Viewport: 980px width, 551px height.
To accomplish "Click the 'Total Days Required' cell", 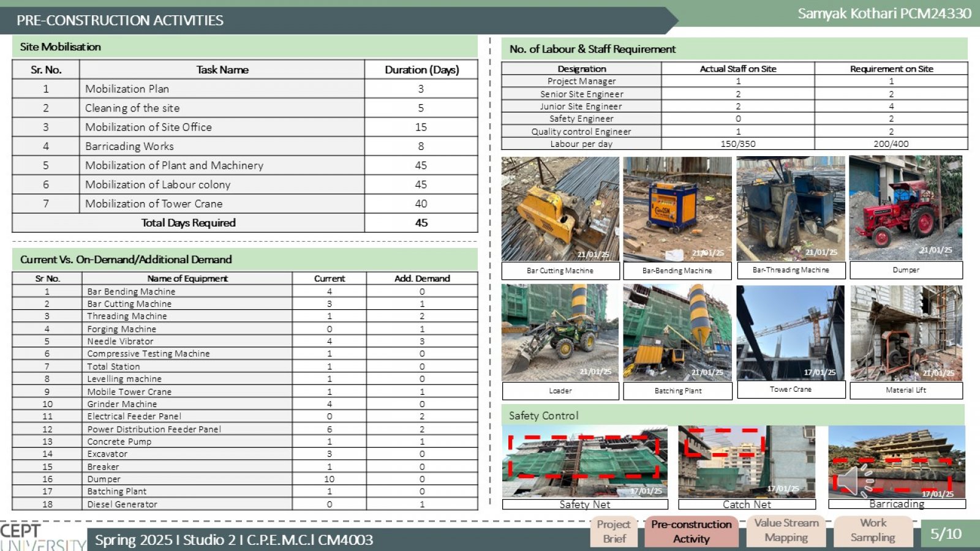I will [x=188, y=223].
